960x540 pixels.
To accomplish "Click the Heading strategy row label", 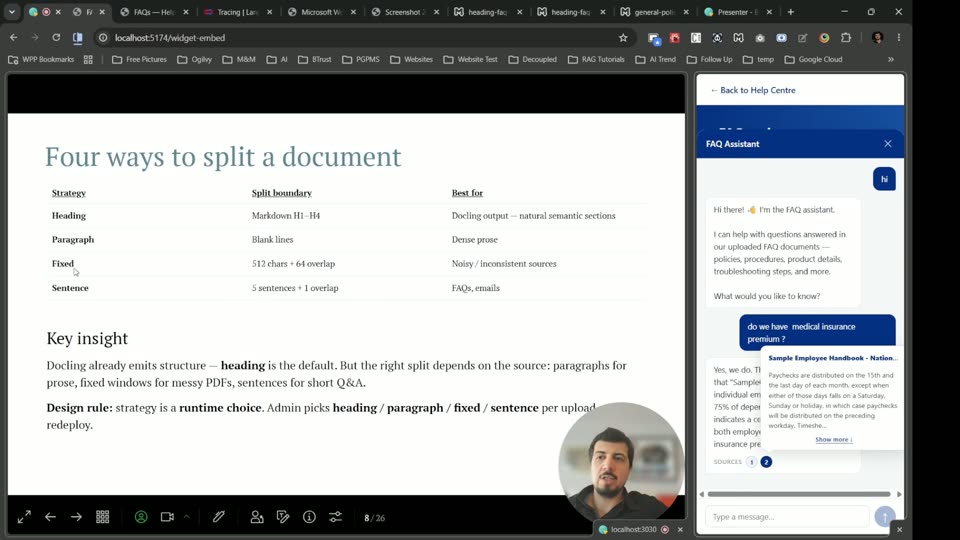I will point(69,216).
